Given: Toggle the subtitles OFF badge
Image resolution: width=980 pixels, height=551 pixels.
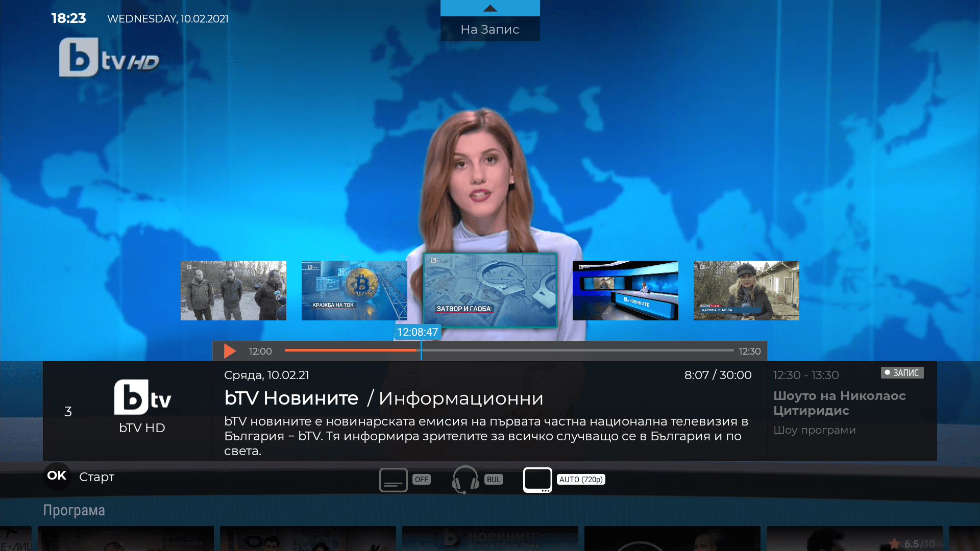Looking at the screenshot, I should pyautogui.click(x=422, y=480).
